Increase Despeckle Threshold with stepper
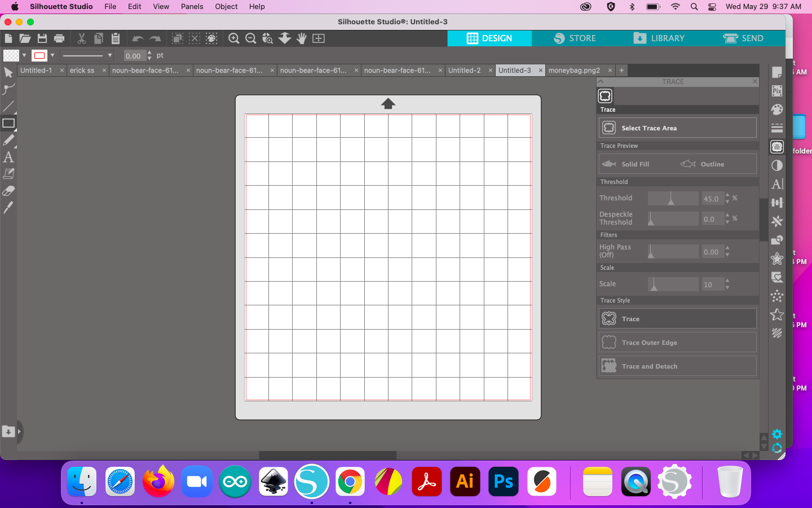Viewport: 812px width, 508px height. pos(727,216)
